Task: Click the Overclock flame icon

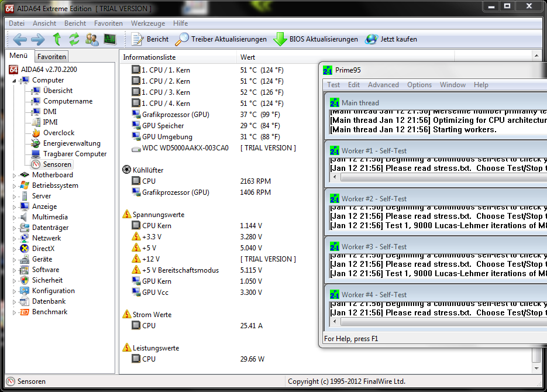Action: (36, 133)
